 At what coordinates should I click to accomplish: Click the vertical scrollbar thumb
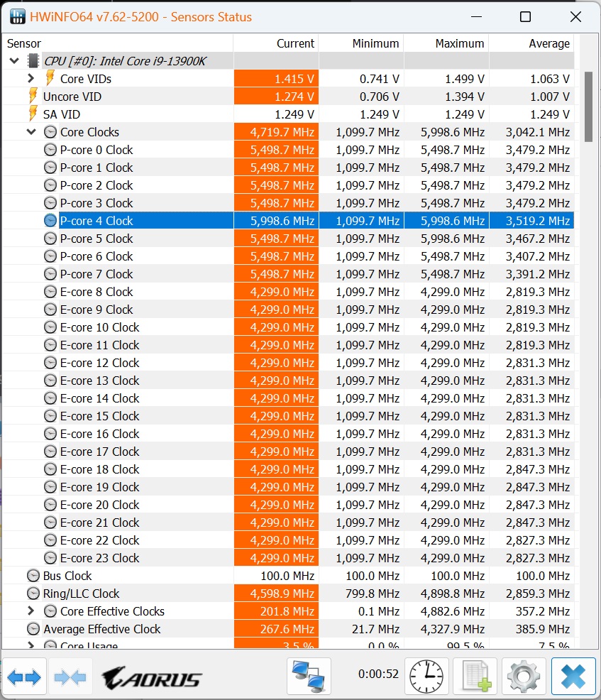pos(588,106)
